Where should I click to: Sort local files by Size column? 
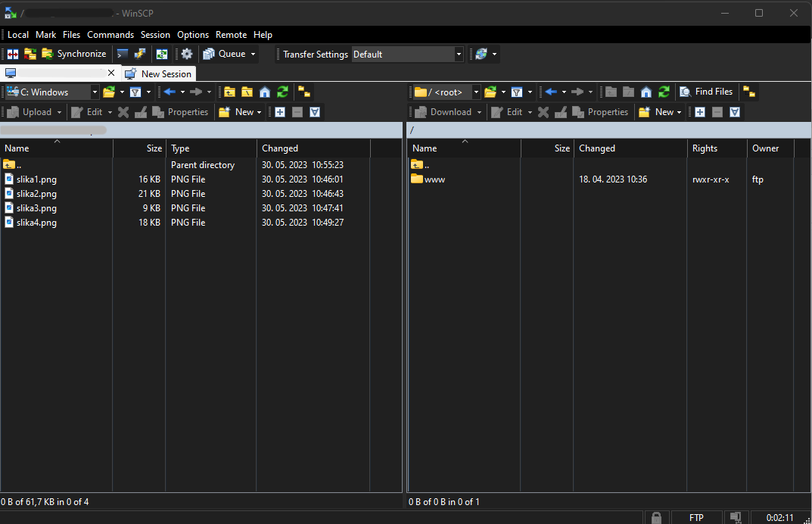tap(139, 148)
